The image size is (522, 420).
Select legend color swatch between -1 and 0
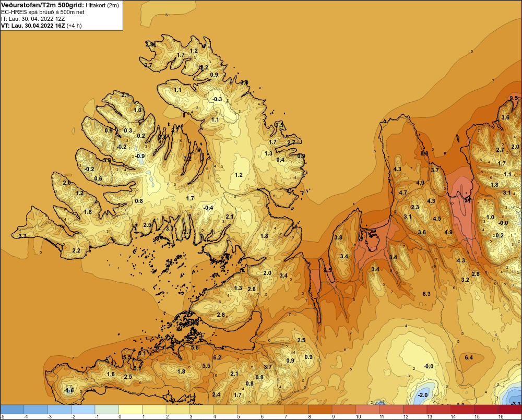pyautogui.click(x=107, y=410)
